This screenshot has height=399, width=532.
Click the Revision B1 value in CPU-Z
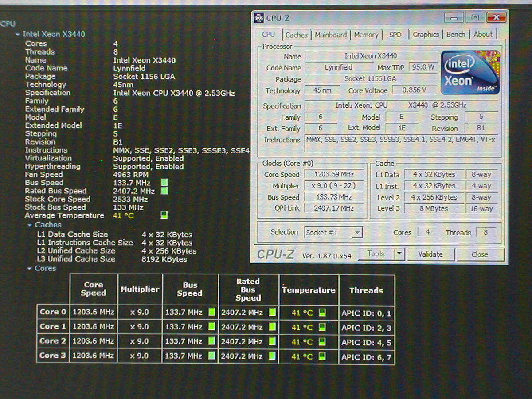481,128
